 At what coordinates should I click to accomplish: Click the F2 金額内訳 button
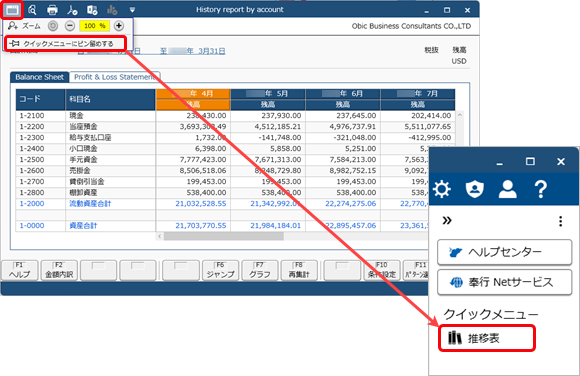point(59,271)
